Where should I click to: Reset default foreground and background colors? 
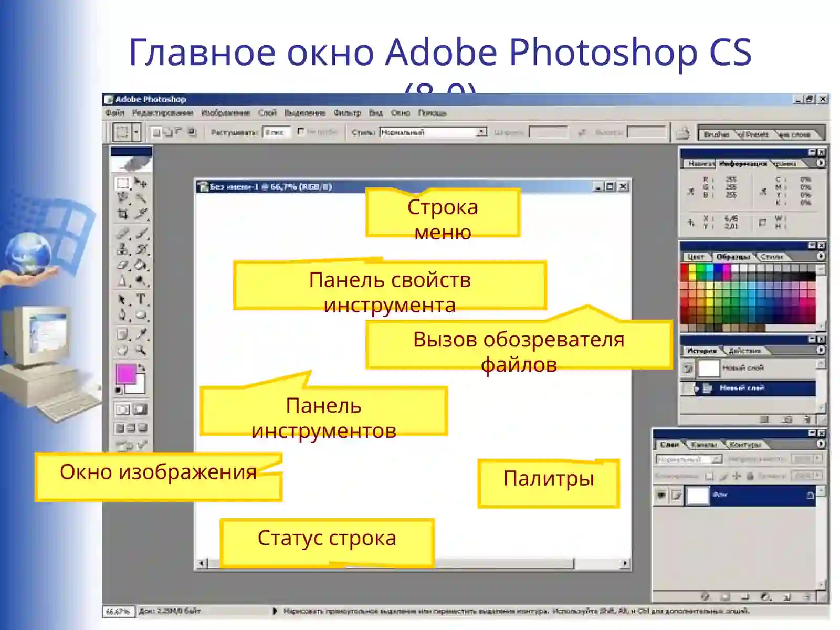click(119, 390)
